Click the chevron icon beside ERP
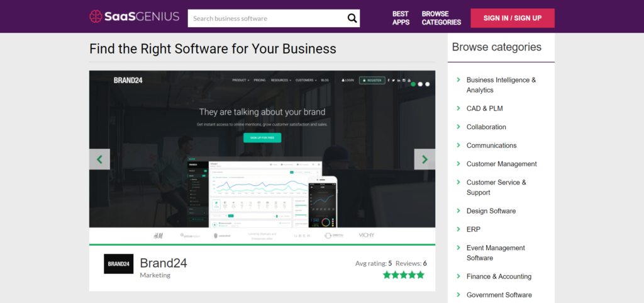Screen dimensions: 644x303 tap(458, 229)
